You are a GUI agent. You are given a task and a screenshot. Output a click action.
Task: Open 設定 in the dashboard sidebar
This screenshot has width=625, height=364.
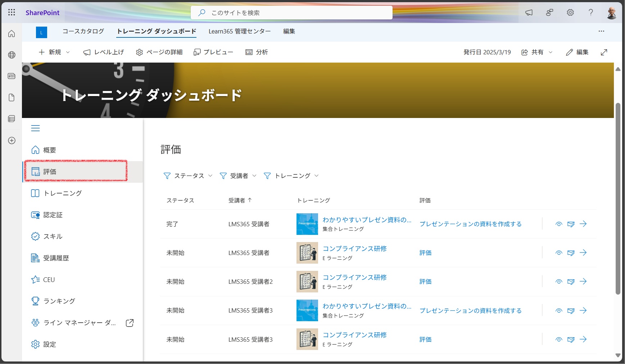coord(82,344)
